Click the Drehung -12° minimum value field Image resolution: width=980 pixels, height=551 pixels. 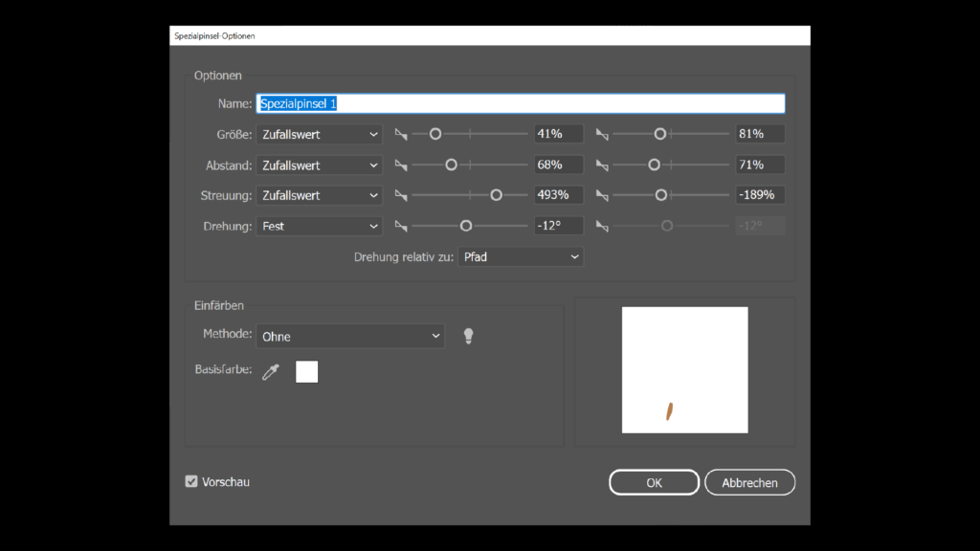pyautogui.click(x=558, y=226)
